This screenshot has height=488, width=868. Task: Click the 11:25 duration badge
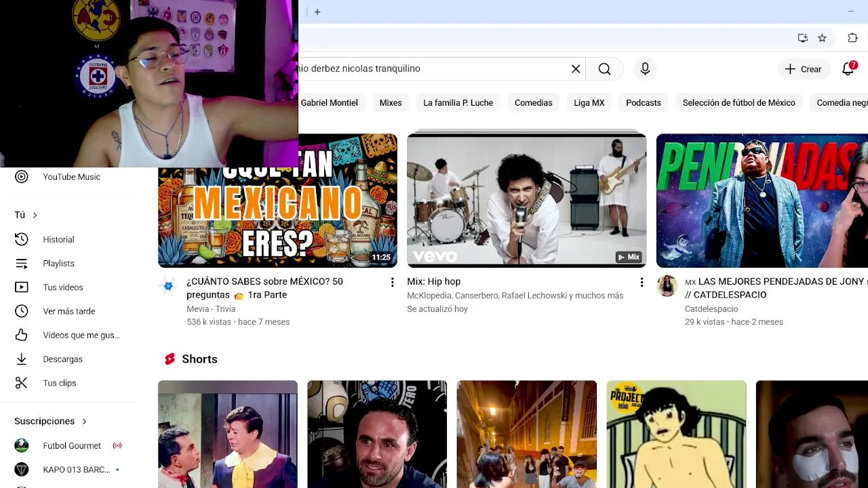click(x=381, y=258)
